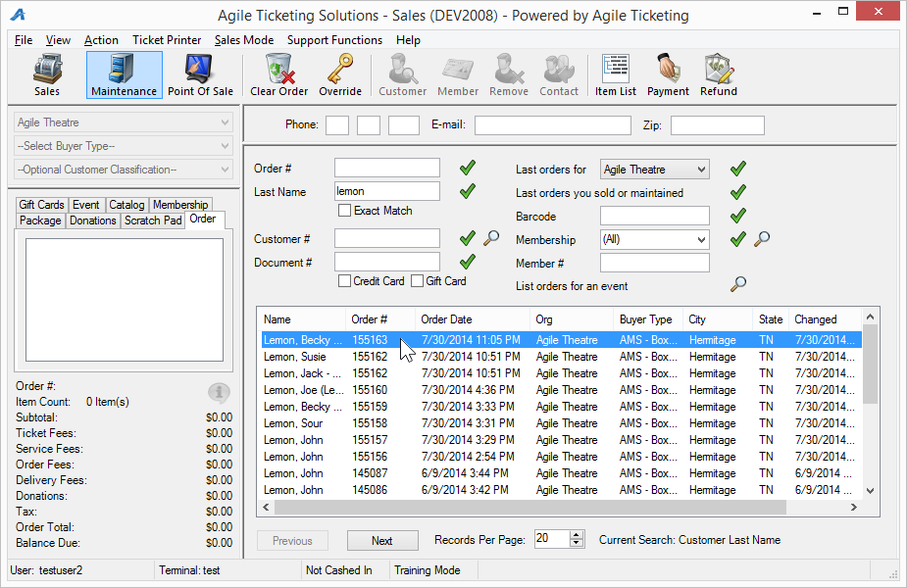Click green check for Last orders for

tap(738, 169)
